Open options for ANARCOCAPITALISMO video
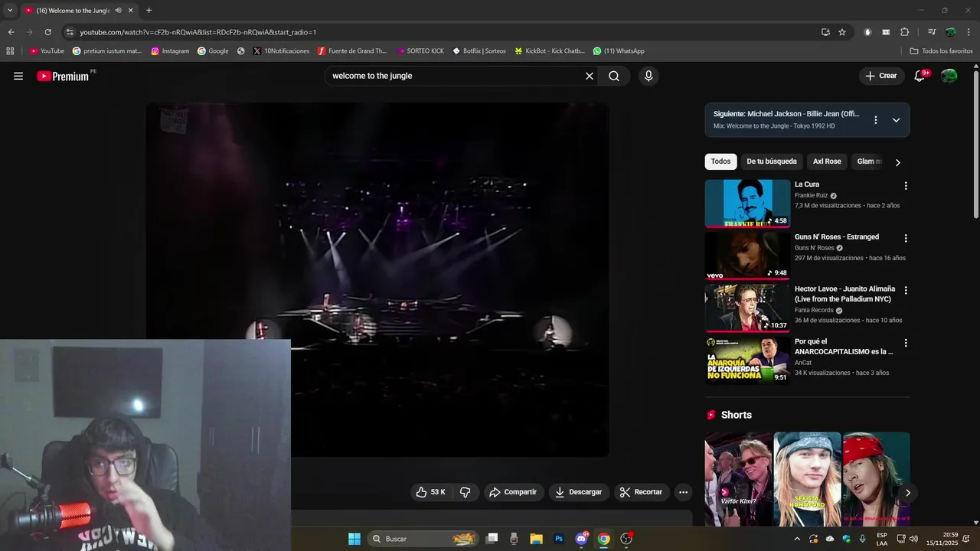This screenshot has height=551, width=980. click(906, 343)
